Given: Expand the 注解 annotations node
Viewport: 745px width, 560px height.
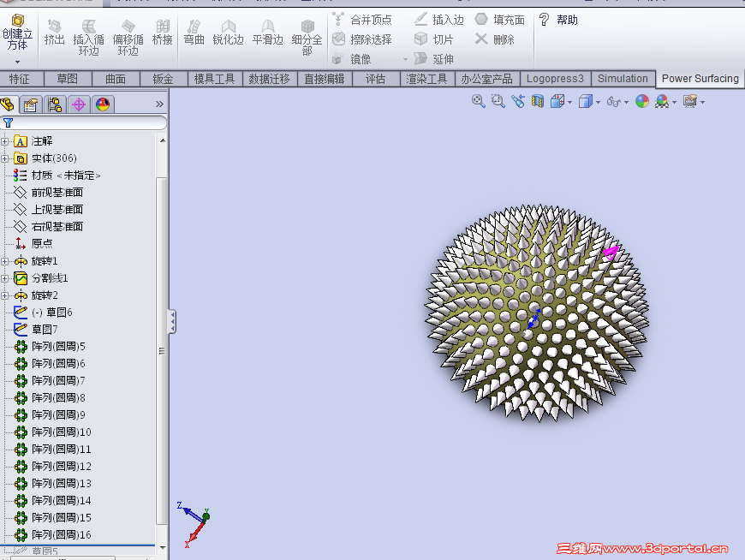Looking at the screenshot, I should pyautogui.click(x=5, y=141).
